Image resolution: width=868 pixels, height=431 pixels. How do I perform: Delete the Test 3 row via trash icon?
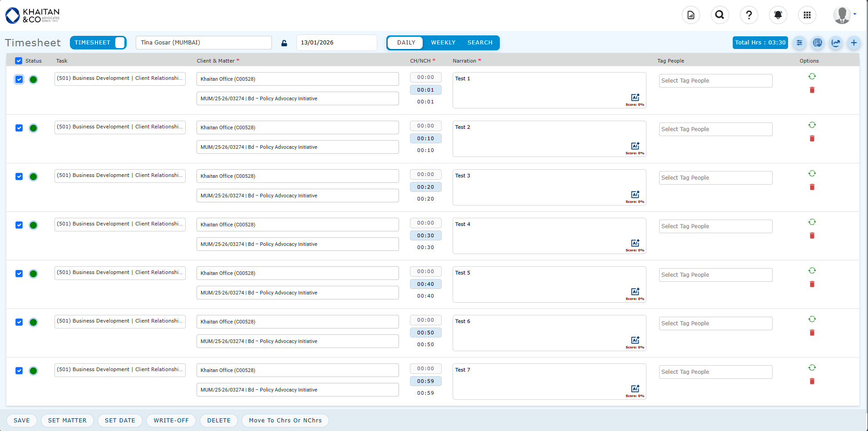812,187
